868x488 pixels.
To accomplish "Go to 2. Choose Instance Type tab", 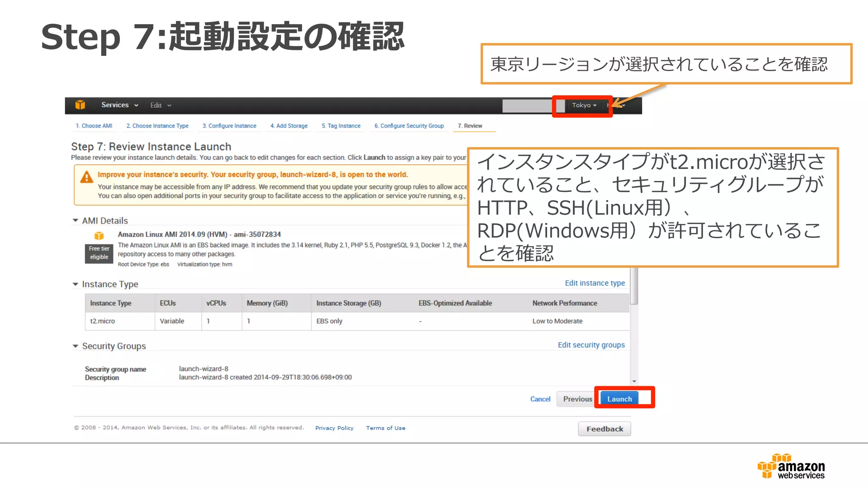I will click(x=157, y=126).
